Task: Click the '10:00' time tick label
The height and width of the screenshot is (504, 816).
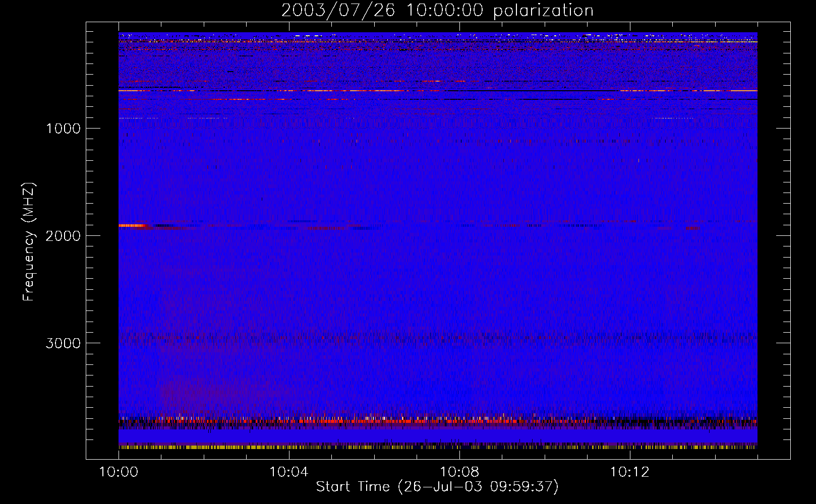Action: click(x=119, y=472)
